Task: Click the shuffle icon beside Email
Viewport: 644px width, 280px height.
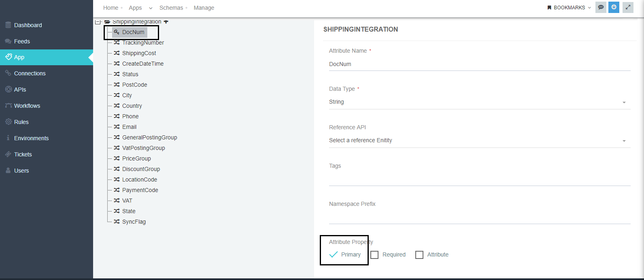Action: (x=117, y=127)
